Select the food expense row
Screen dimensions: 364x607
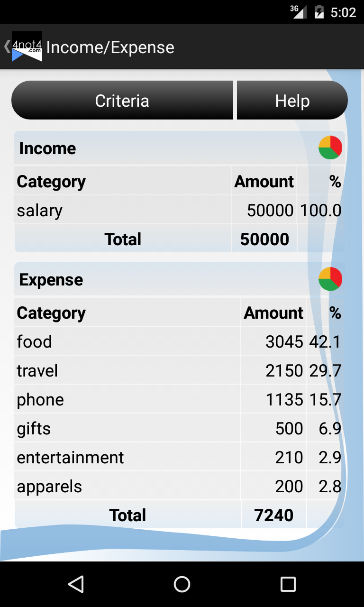179,341
